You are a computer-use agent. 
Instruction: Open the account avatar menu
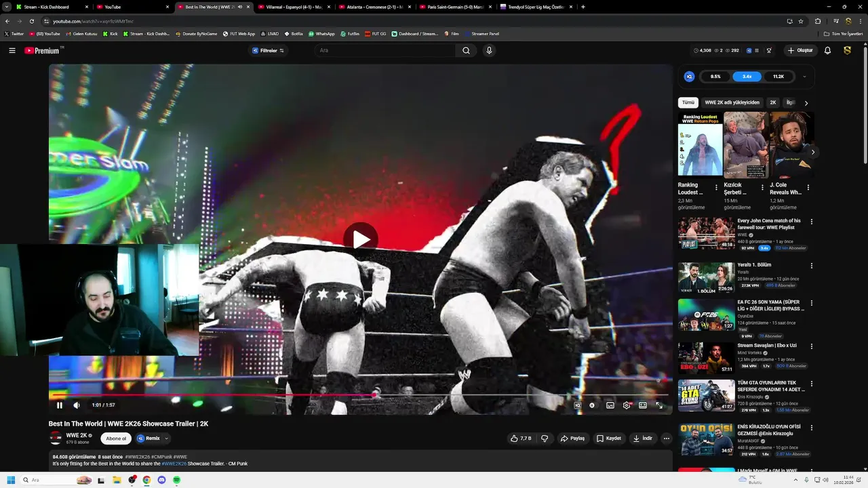point(847,50)
